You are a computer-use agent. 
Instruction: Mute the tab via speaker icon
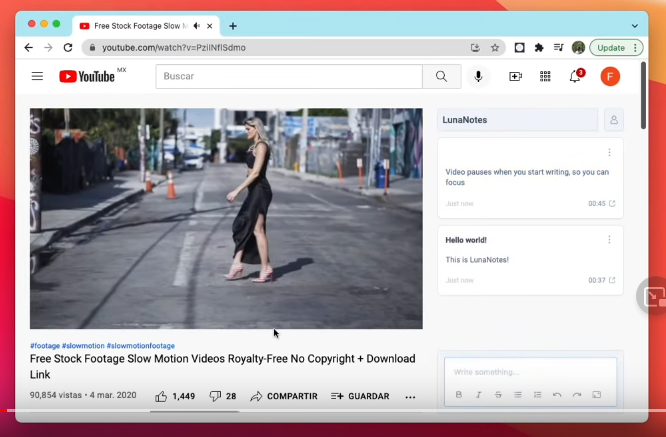click(197, 26)
